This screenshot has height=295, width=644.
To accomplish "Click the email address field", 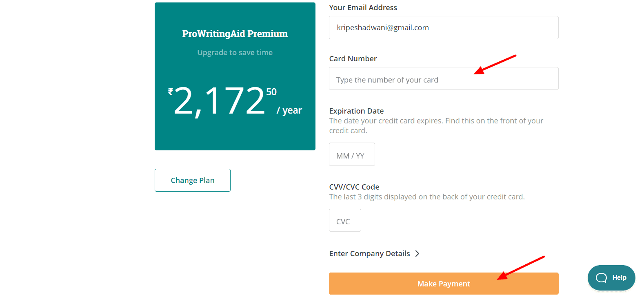I will pyautogui.click(x=444, y=28).
